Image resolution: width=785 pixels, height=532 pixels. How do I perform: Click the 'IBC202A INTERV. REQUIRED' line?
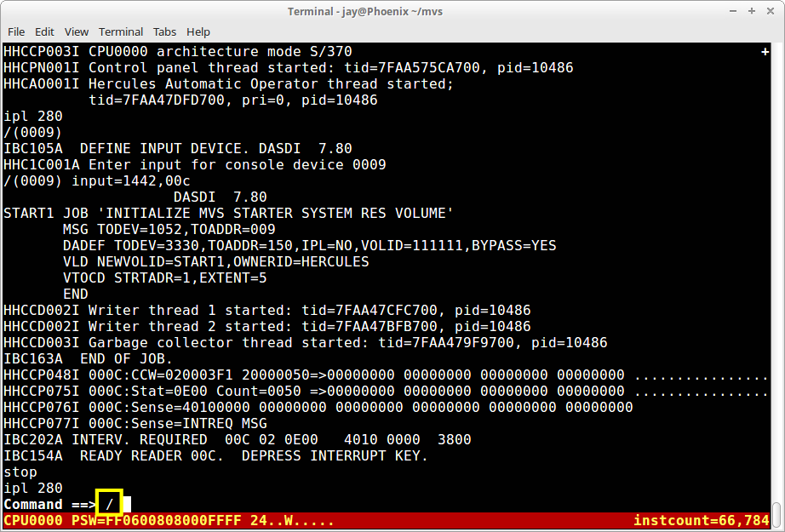[238, 439]
